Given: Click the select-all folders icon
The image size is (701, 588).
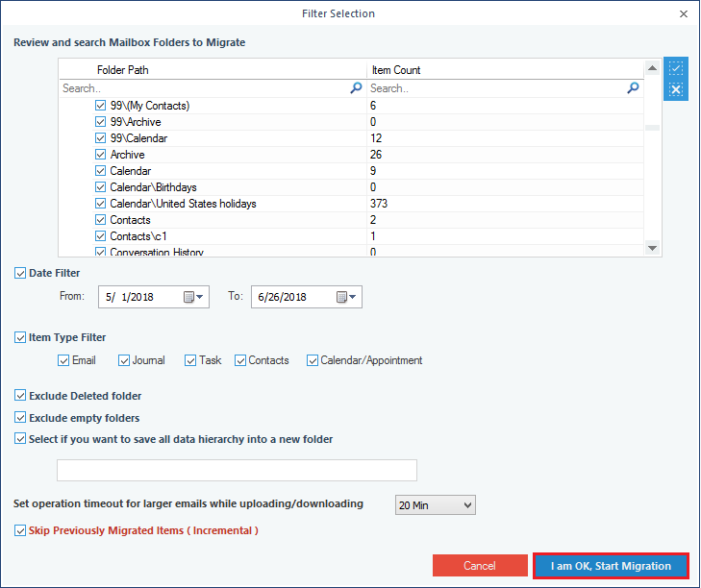Looking at the screenshot, I should (675, 68).
